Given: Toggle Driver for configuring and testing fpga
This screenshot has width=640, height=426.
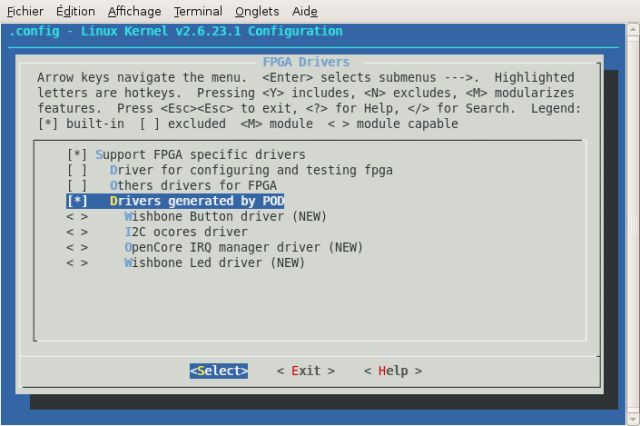Looking at the screenshot, I should (77, 170).
